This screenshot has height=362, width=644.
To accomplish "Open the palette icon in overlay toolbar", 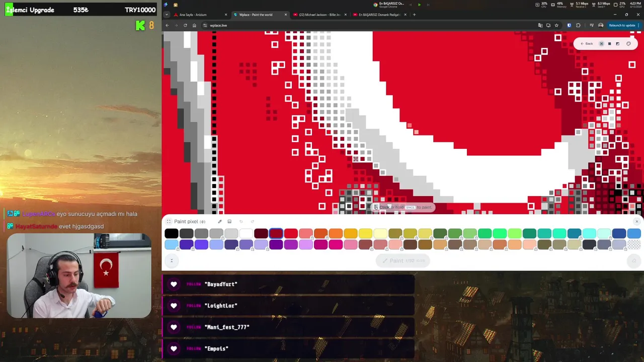I will [628, 44].
